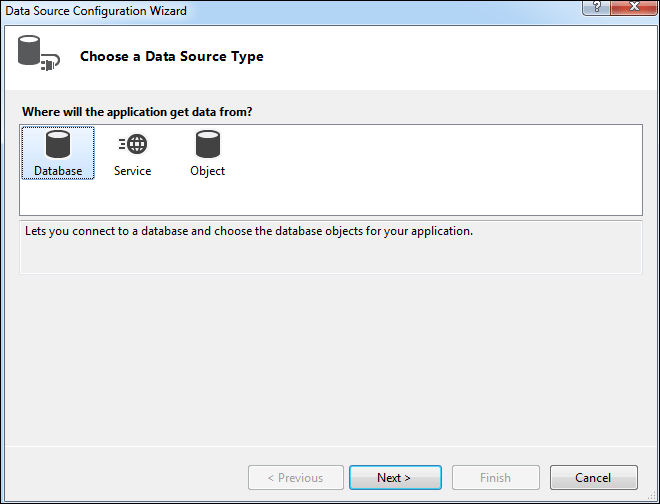Image resolution: width=660 pixels, height=504 pixels.
Task: Click the database description text
Action: (x=247, y=231)
